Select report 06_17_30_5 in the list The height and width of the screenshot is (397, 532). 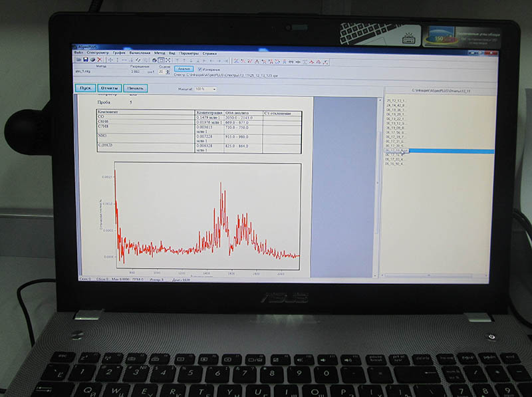[x=394, y=146]
